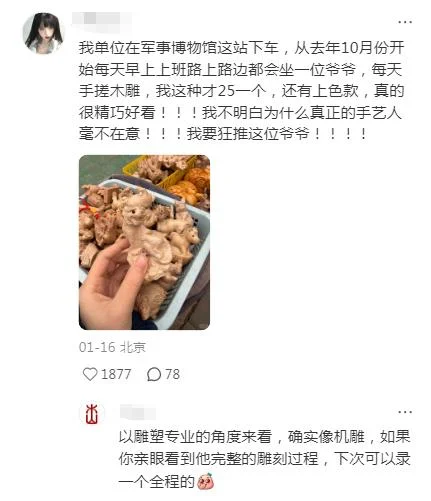Viewport: 431px width, 501px height.
Task: Click the like count 1877
Action: [x=116, y=374]
